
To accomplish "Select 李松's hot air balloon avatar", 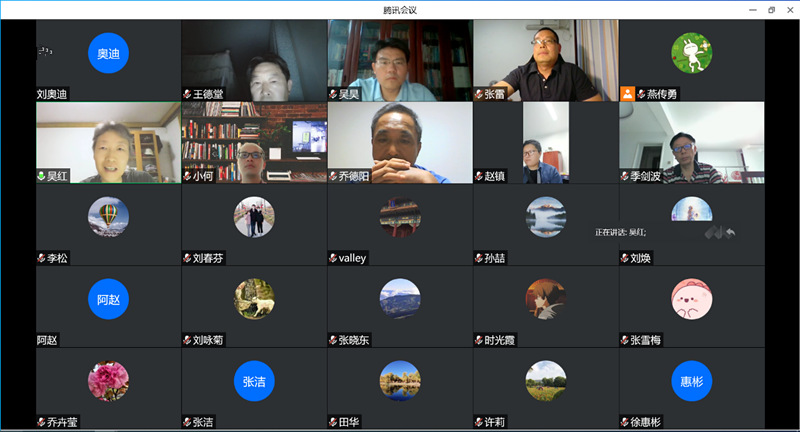I will pyautogui.click(x=108, y=216).
